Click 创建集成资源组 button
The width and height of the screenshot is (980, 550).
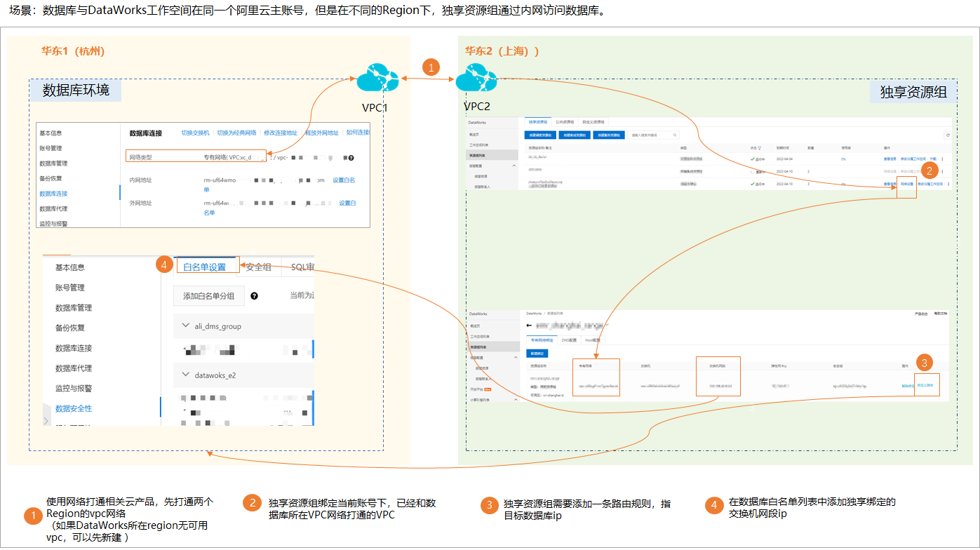575,135
